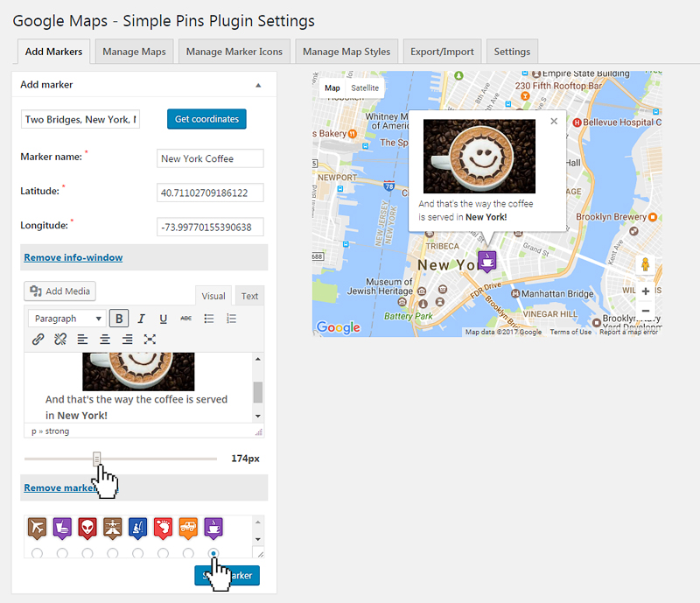The height and width of the screenshot is (603, 700).
Task: Click the editor resize grip handle
Action: [258, 431]
